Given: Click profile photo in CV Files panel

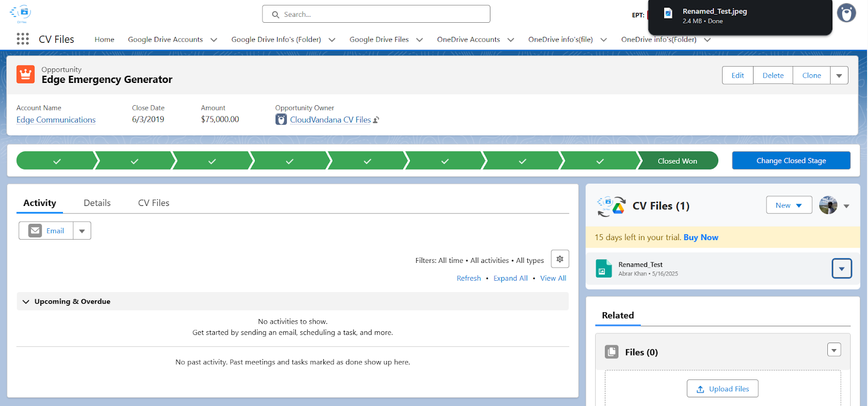Looking at the screenshot, I should pos(828,205).
